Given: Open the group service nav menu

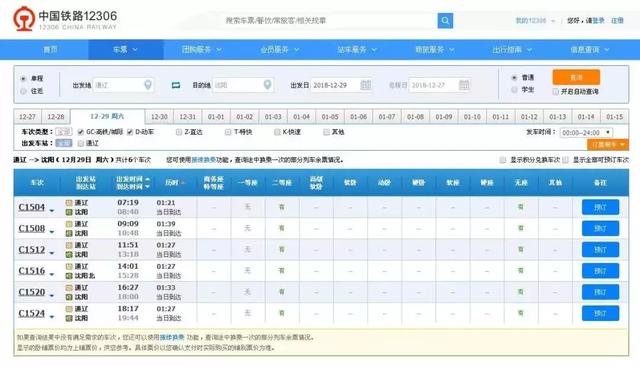Looking at the screenshot, I should (202, 50).
